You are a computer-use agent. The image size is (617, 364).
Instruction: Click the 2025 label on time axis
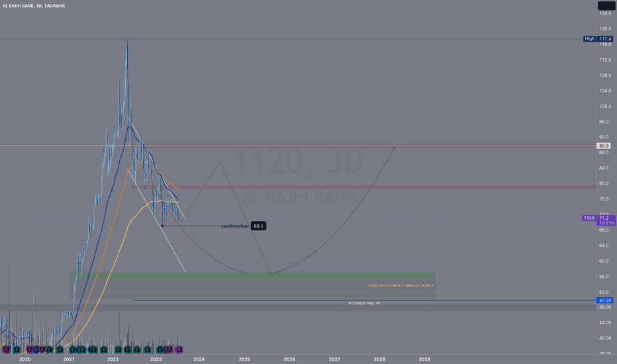click(244, 359)
